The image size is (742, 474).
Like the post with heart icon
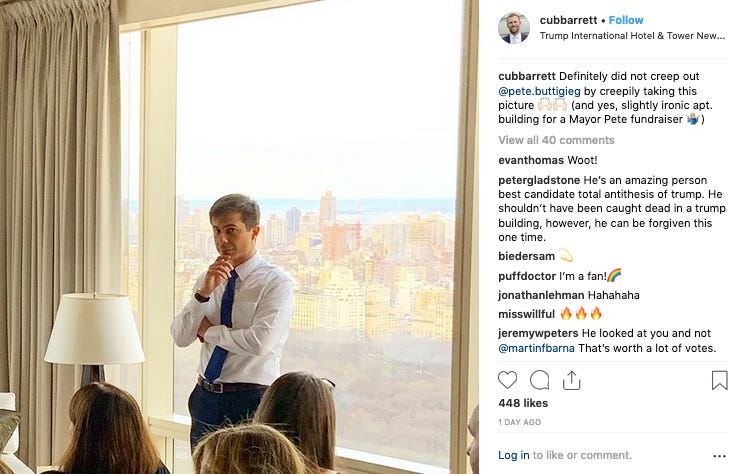click(x=507, y=380)
